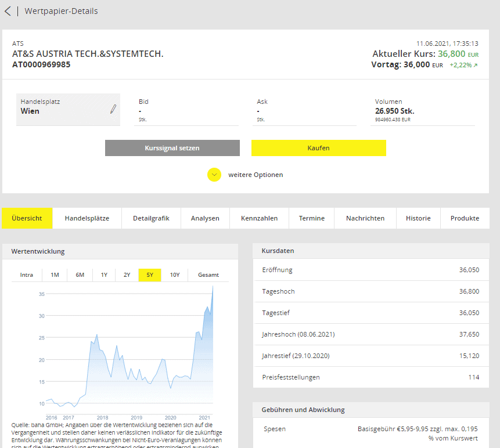
Task: Select the Übersicht tab
Action: (27, 218)
